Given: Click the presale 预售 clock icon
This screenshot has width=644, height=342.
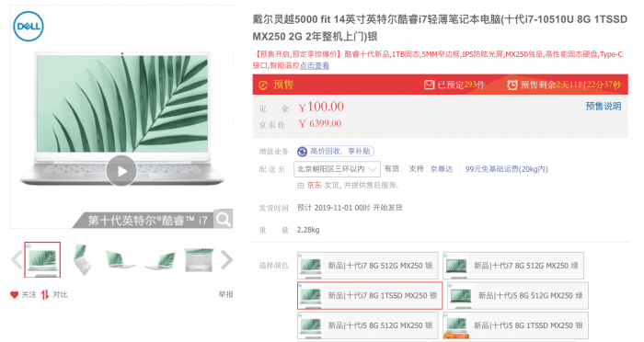Looking at the screenshot, I should [263, 85].
